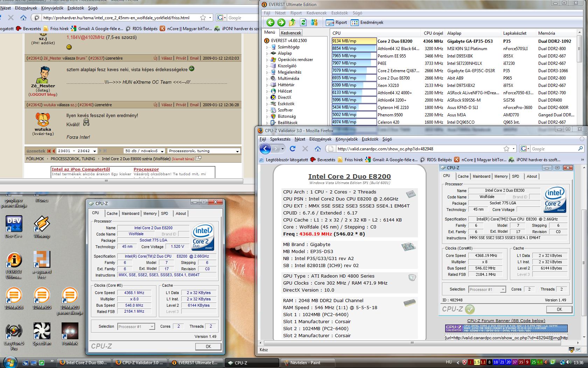Open FurMark desktop shortcut
Image resolution: width=588 pixels, height=368 pixels.
pyautogui.click(x=70, y=334)
